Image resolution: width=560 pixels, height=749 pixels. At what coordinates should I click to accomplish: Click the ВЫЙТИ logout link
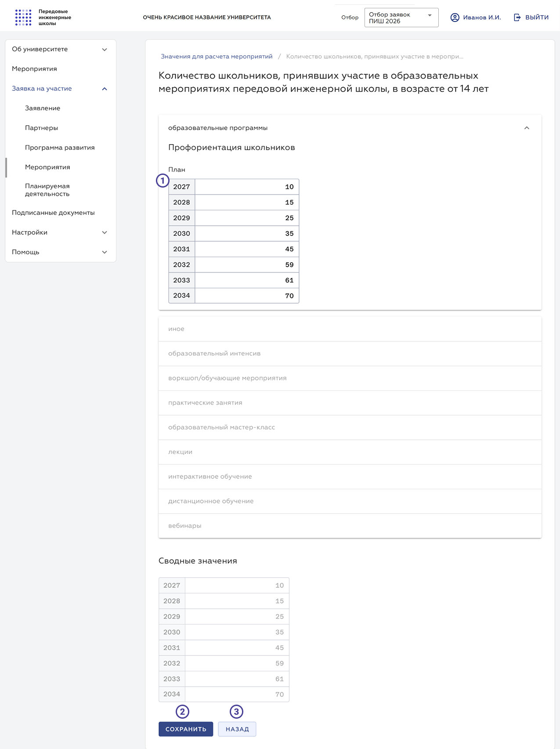point(537,18)
